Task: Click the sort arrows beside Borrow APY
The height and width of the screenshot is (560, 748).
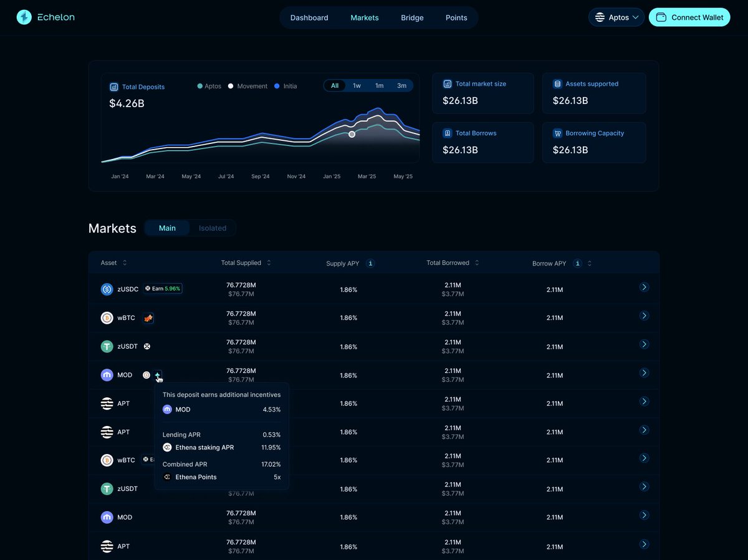Action: click(x=590, y=263)
